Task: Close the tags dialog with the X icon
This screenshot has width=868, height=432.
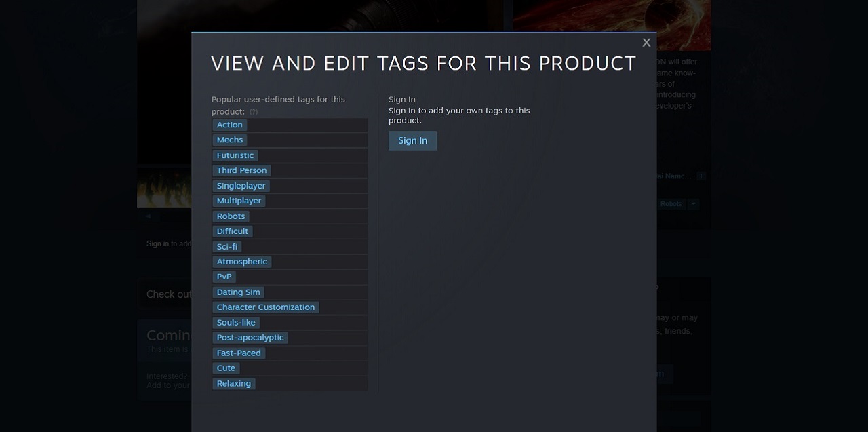Action: (646, 43)
